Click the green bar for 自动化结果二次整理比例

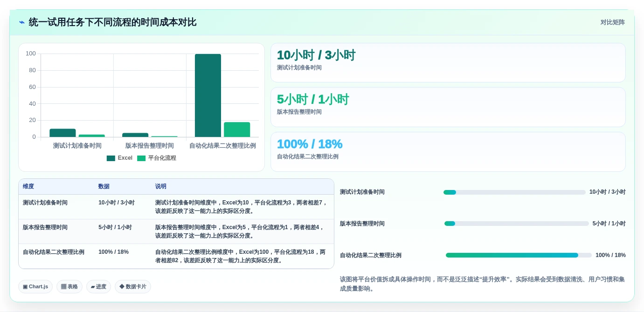pos(237,129)
